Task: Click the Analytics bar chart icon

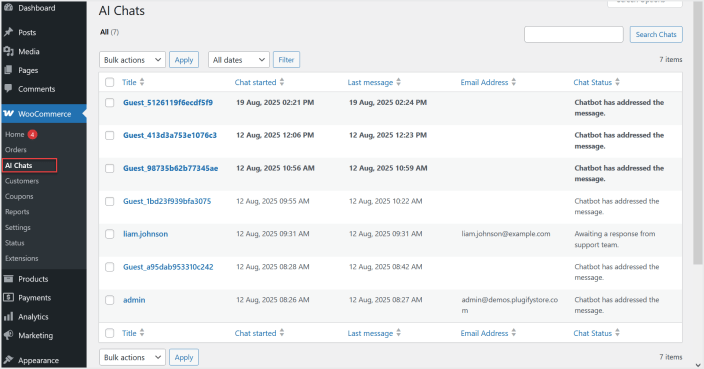Action: pos(8,316)
